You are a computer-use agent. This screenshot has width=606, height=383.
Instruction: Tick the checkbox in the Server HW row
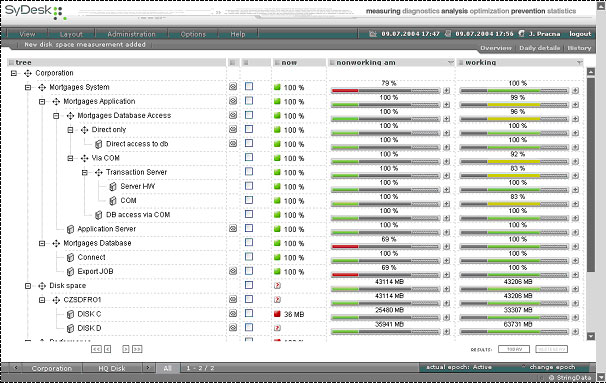tap(249, 186)
